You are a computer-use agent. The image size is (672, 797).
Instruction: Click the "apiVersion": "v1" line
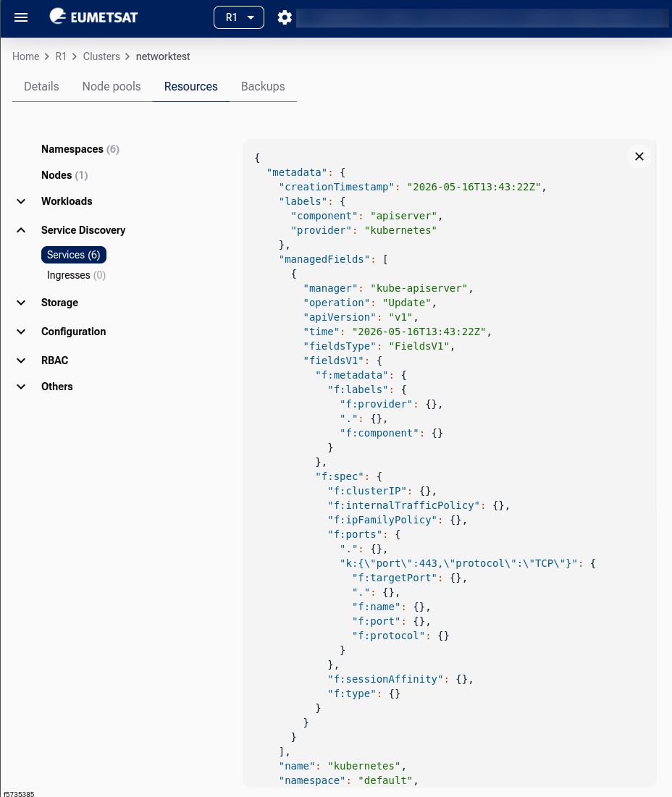point(361,317)
